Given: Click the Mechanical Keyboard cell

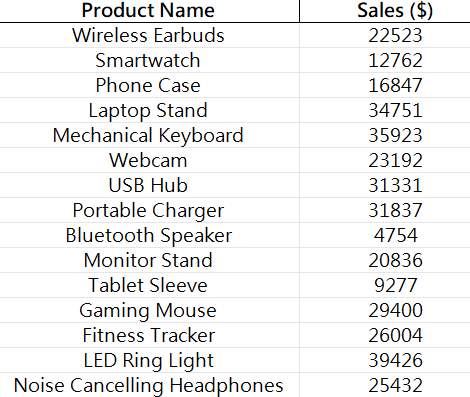Looking at the screenshot, I should pyautogui.click(x=149, y=135).
